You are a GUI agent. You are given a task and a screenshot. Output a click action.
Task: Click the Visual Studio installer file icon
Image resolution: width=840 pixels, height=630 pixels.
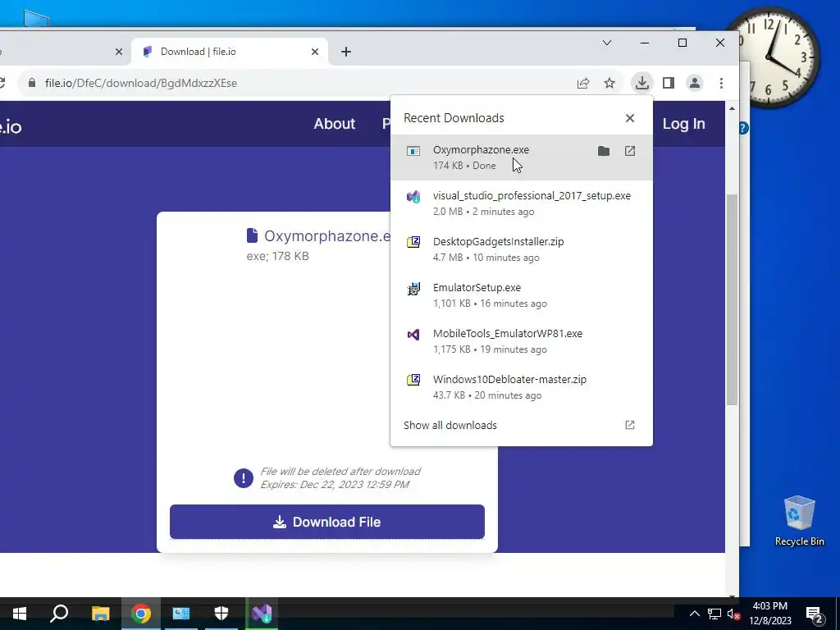(x=413, y=197)
